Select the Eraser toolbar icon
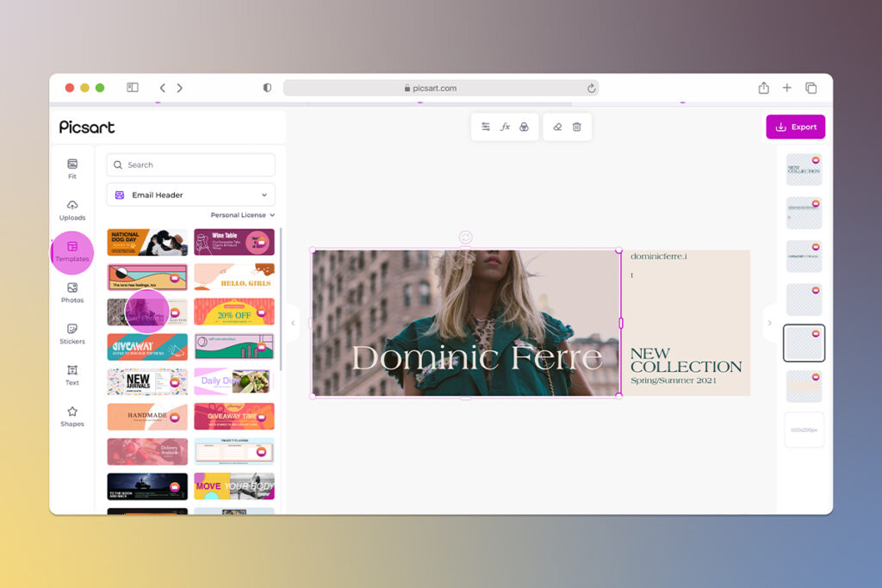This screenshot has width=882, height=588. pos(557,127)
